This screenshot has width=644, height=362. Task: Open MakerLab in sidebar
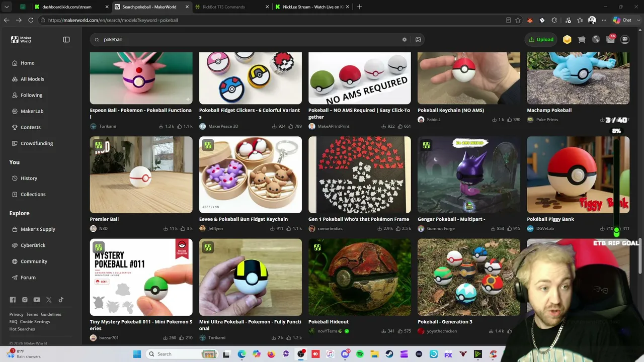[x=32, y=111]
